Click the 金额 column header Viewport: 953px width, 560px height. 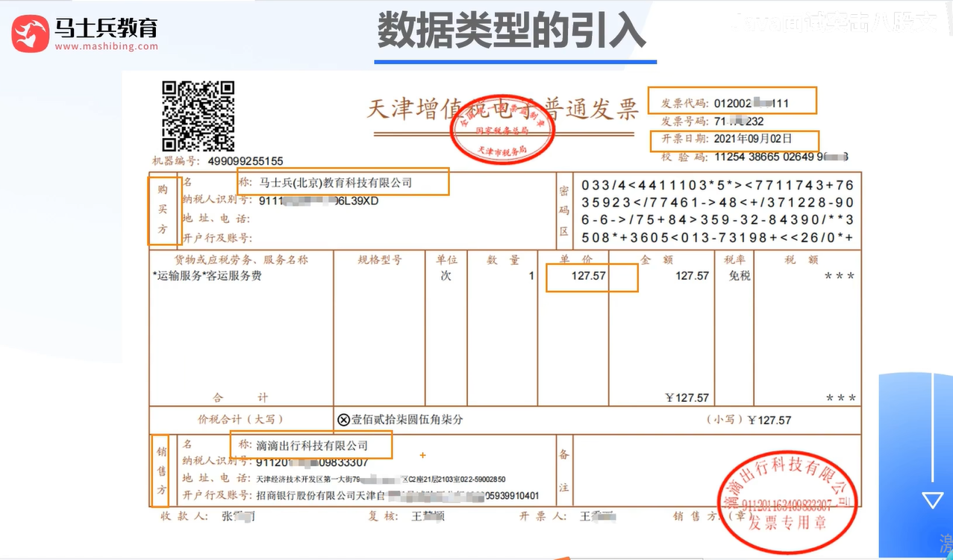tap(657, 259)
